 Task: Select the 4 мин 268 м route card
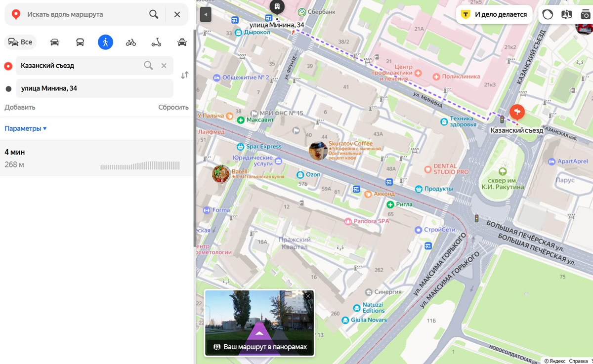tap(96, 158)
